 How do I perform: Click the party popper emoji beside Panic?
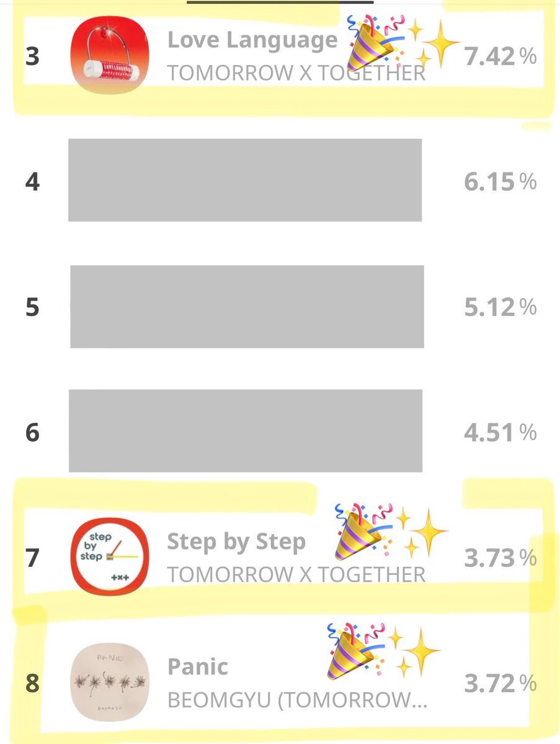point(356,652)
